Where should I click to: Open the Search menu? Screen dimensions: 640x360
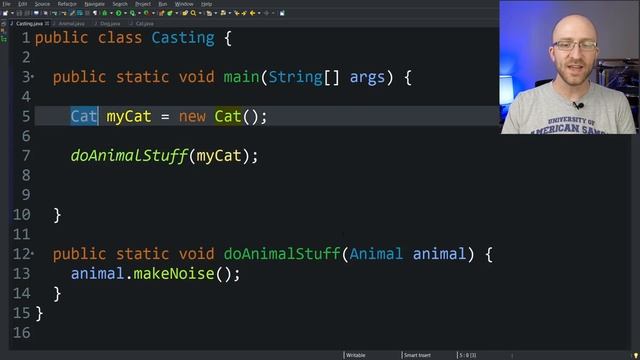point(120,4)
